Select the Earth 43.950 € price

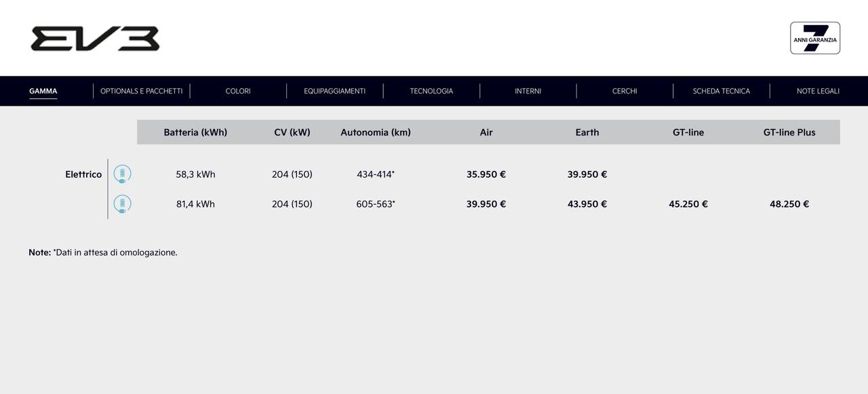coord(587,204)
